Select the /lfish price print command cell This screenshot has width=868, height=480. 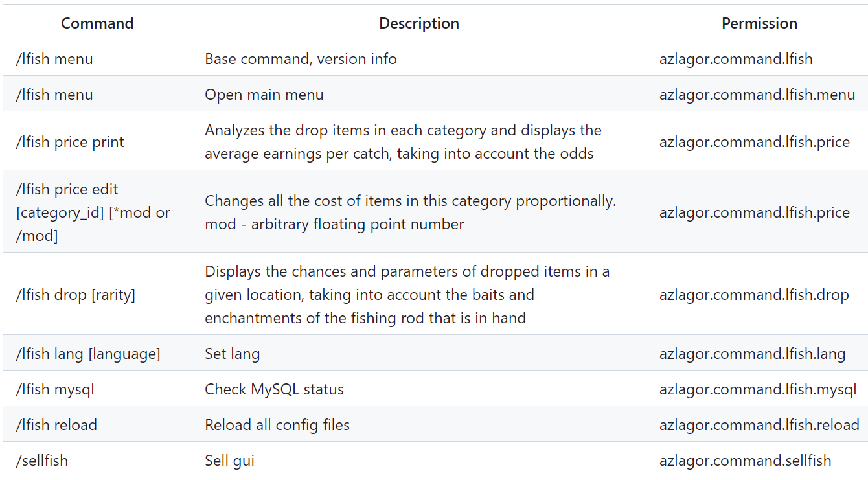click(97, 142)
